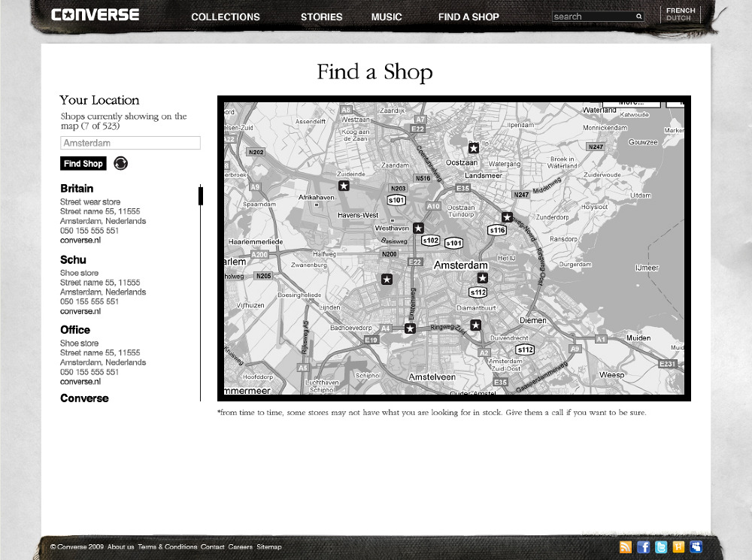The height and width of the screenshot is (560, 752).
Task: Open About us footer link
Action: [x=121, y=547]
